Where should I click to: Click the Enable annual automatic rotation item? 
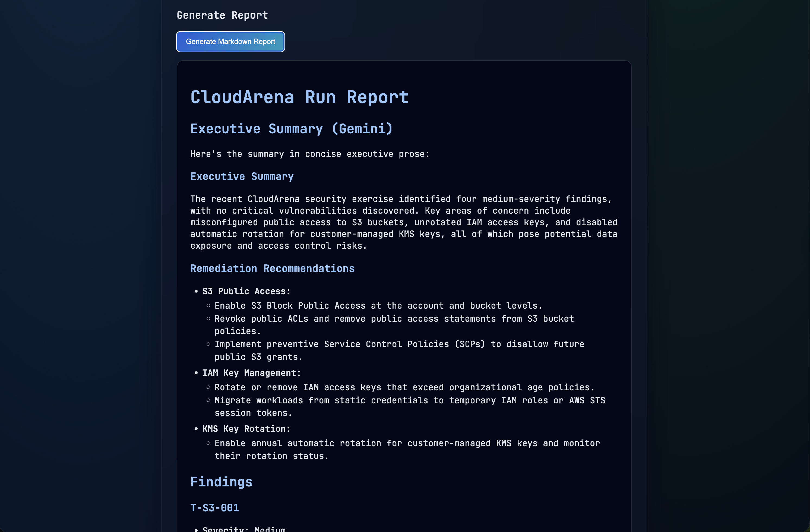point(407,449)
